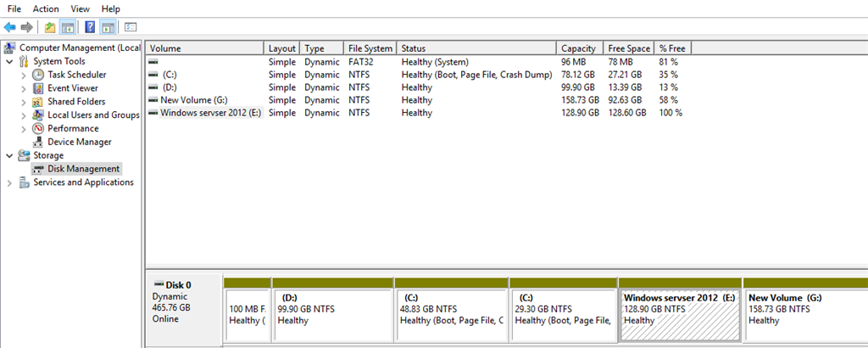Click the Back arrow toolbar icon

tap(10, 27)
